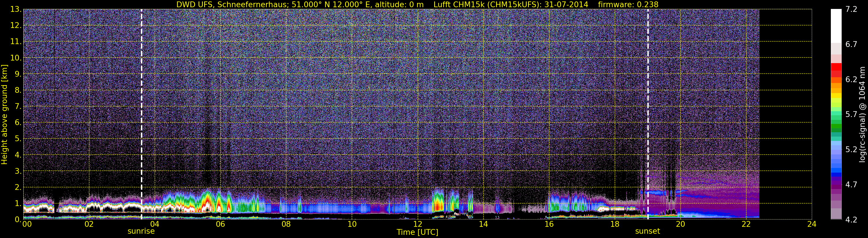Click the 12 time axis tick label

tap(417, 224)
